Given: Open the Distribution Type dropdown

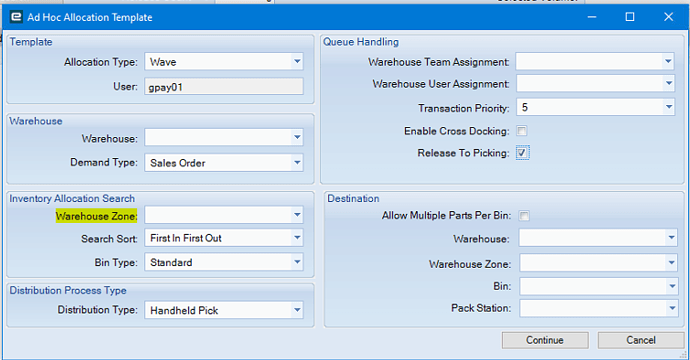Looking at the screenshot, I should point(297,310).
